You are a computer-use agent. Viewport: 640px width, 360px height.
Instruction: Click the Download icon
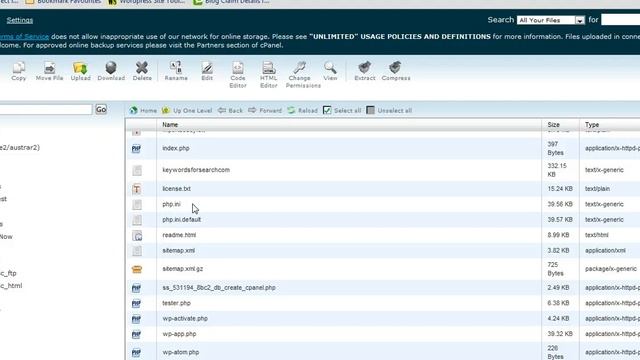point(111,71)
